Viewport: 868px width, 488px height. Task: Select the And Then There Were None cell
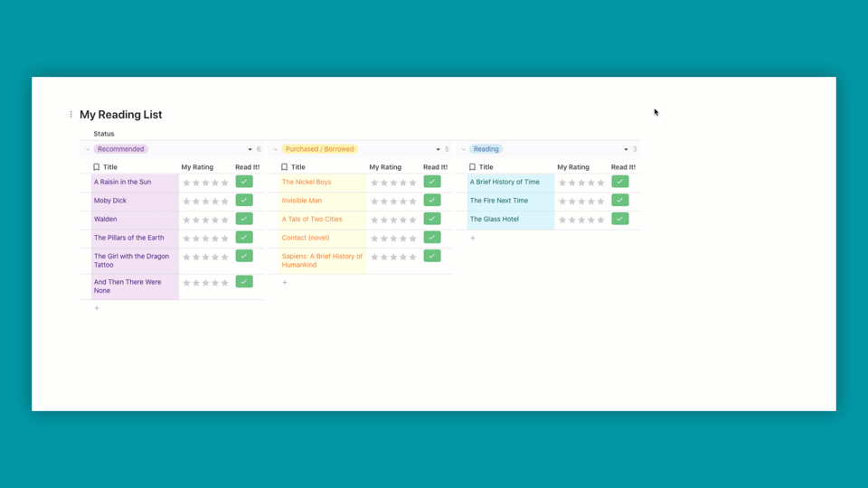135,286
